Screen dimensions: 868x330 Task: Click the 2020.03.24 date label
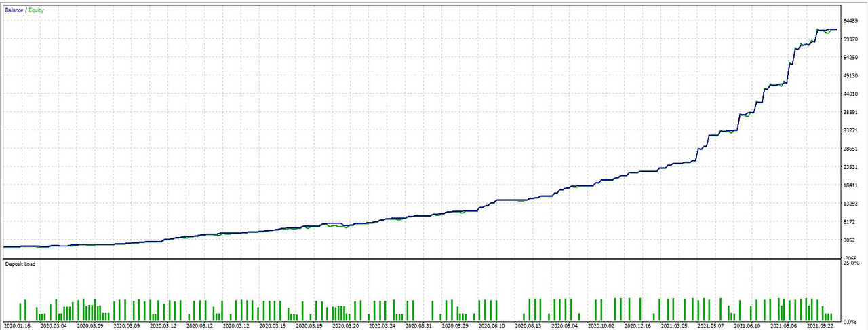(x=382, y=327)
